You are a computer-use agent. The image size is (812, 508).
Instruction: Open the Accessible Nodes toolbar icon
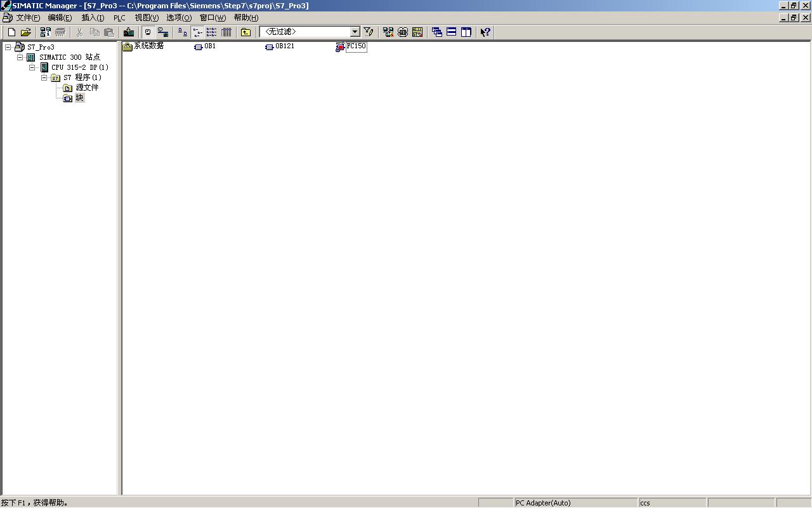pyautogui.click(x=46, y=32)
